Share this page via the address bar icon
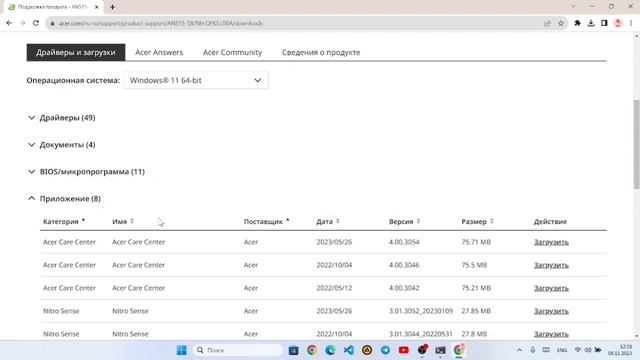The height and width of the screenshot is (360, 640). (x=547, y=23)
